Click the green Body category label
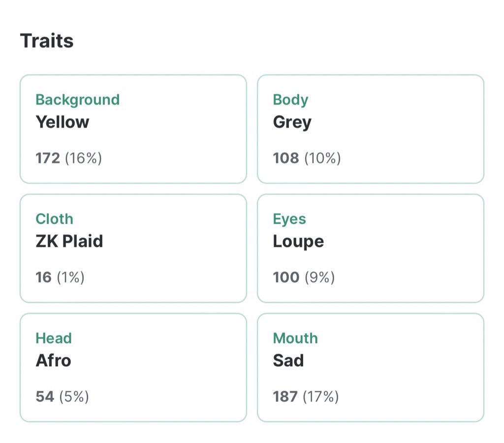The width and height of the screenshot is (504, 443). click(x=290, y=100)
